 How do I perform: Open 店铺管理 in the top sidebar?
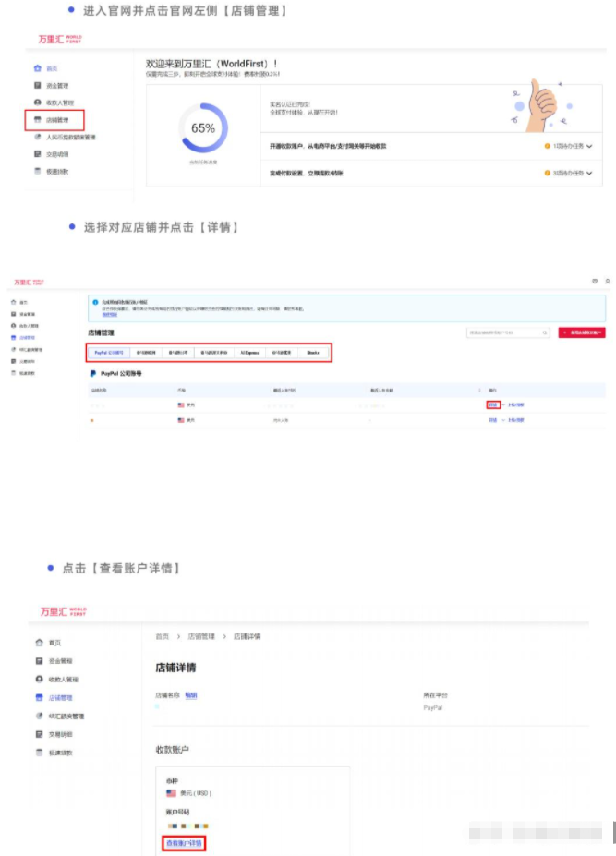point(55,120)
